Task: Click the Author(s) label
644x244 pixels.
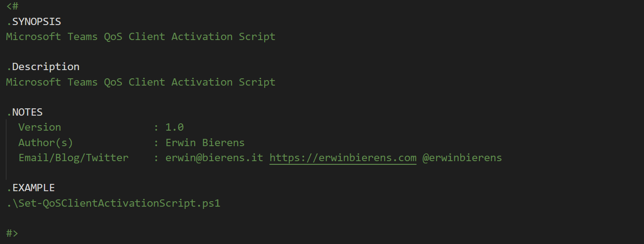Action: 45,143
